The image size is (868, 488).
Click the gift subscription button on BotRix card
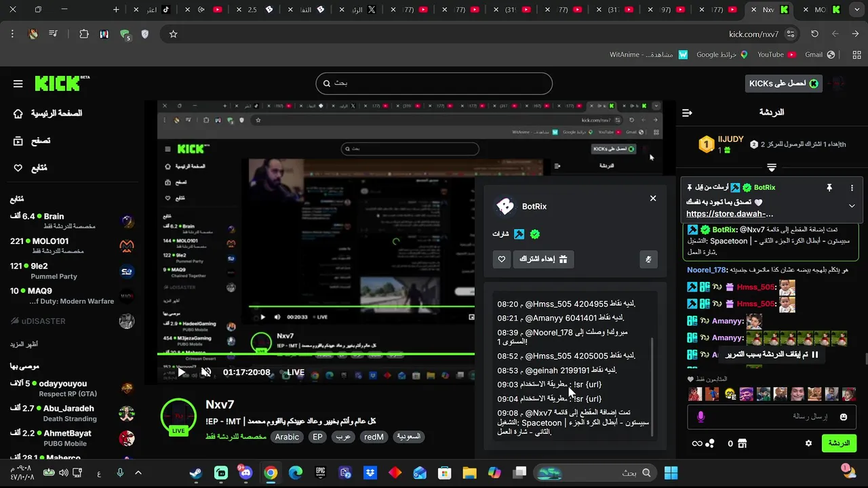coord(542,259)
